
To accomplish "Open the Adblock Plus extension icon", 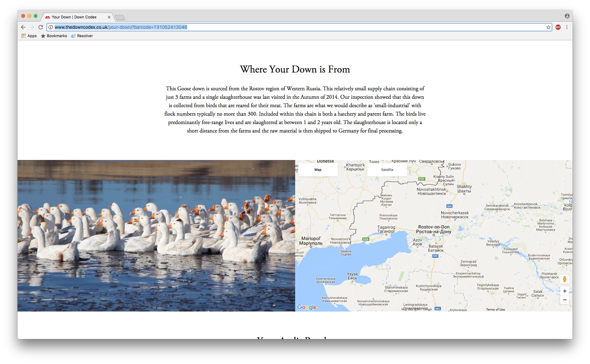I will pos(558,27).
